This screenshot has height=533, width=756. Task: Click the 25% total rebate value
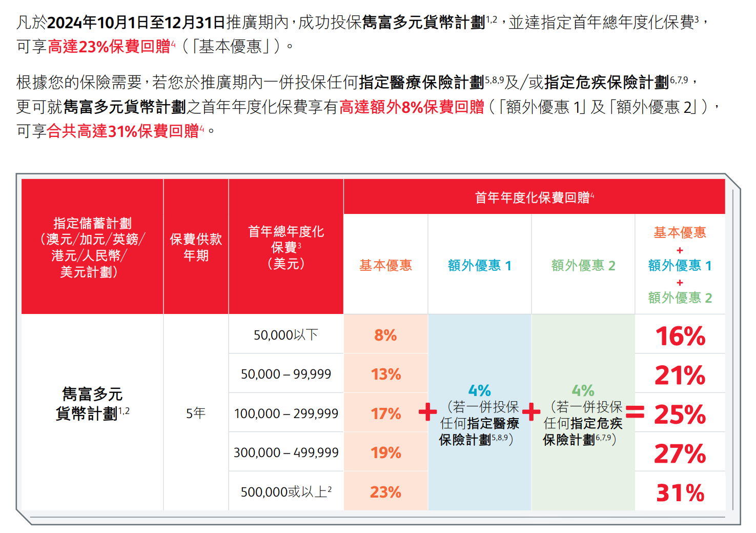pyautogui.click(x=681, y=414)
